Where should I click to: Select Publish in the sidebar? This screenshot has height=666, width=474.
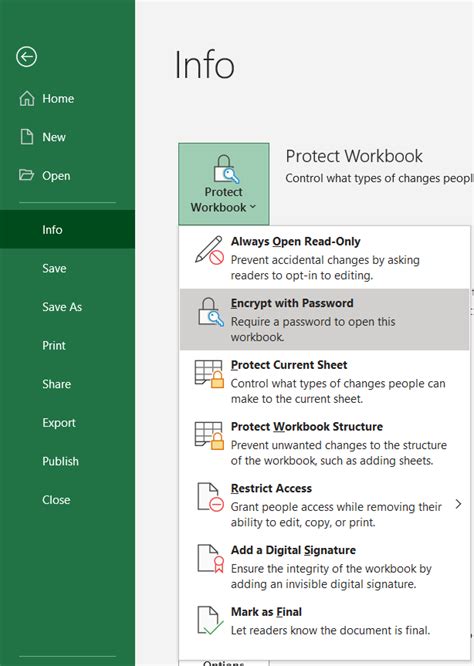67,461
